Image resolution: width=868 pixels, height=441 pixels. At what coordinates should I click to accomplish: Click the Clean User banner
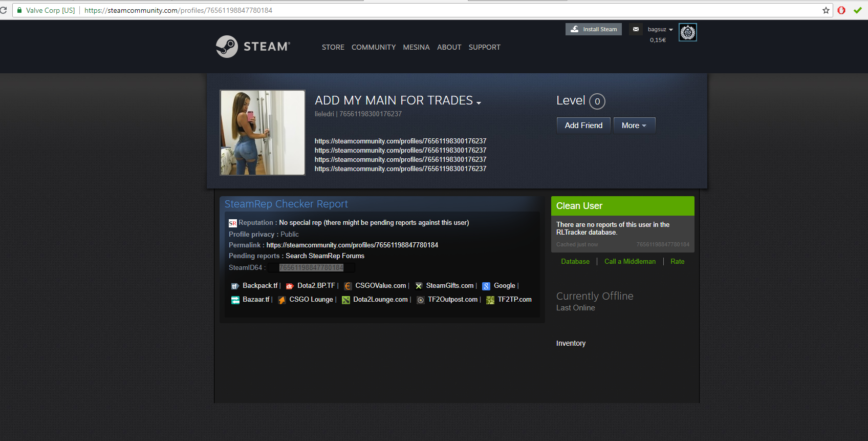[x=623, y=206]
